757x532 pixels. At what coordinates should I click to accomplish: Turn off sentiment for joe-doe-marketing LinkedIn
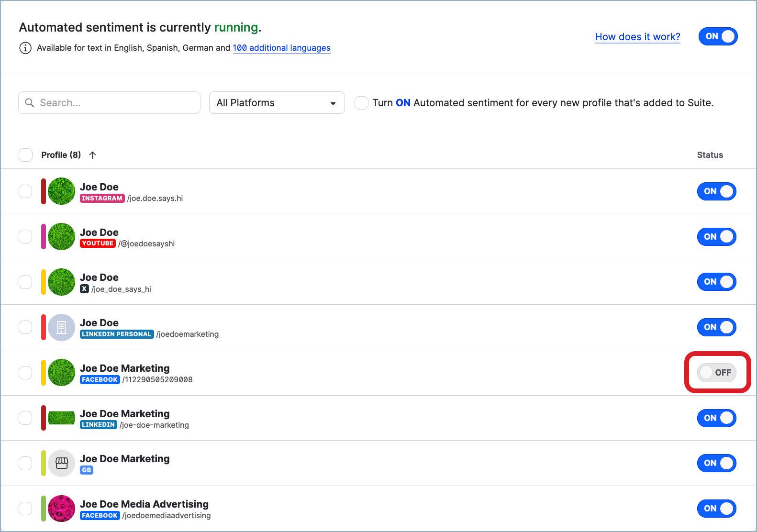[717, 418]
